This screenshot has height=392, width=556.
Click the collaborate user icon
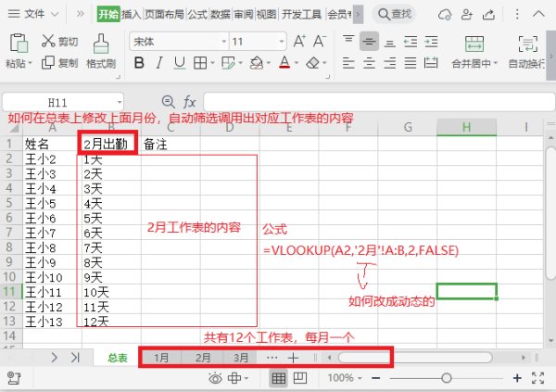[x=467, y=14]
